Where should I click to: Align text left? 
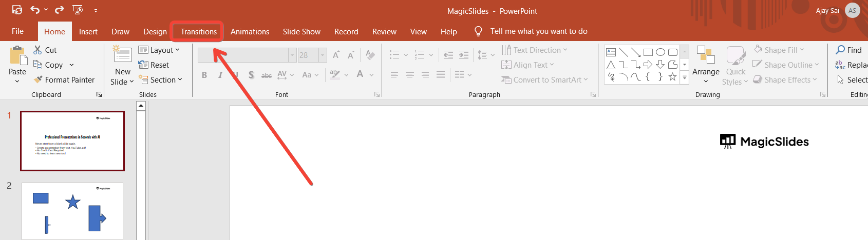click(394, 75)
